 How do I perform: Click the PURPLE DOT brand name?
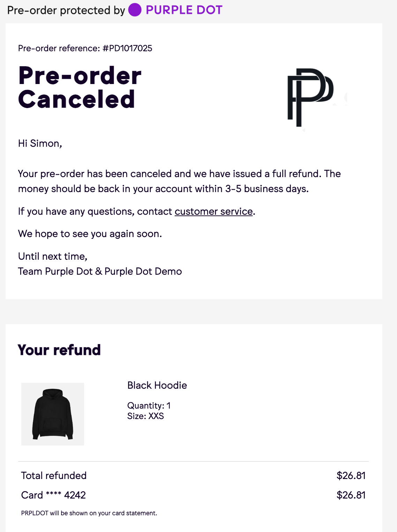[x=184, y=10]
